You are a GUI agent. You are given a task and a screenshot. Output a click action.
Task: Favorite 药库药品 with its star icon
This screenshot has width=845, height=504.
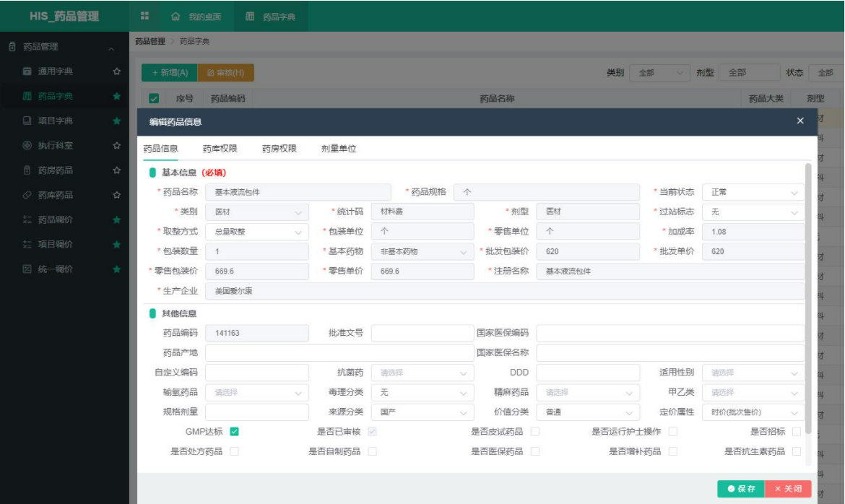coord(116,195)
